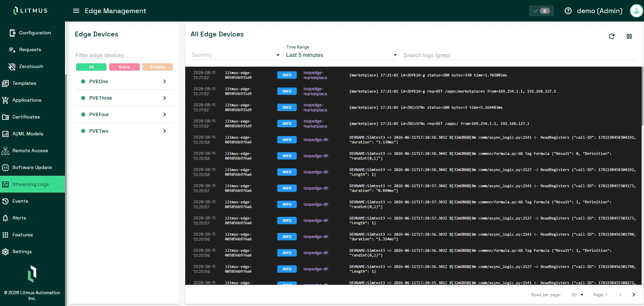
Task: Open the Time Range dropdown arrow
Action: (395, 55)
